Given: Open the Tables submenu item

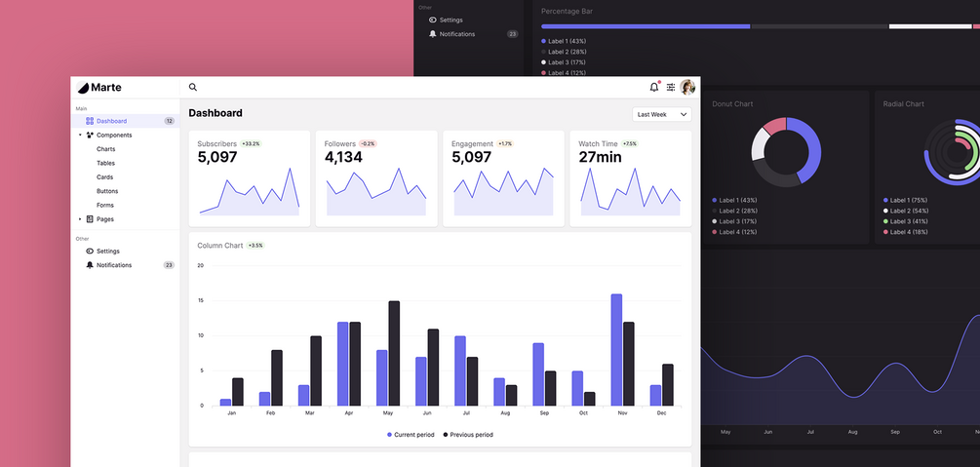Looking at the screenshot, I should 105,163.
